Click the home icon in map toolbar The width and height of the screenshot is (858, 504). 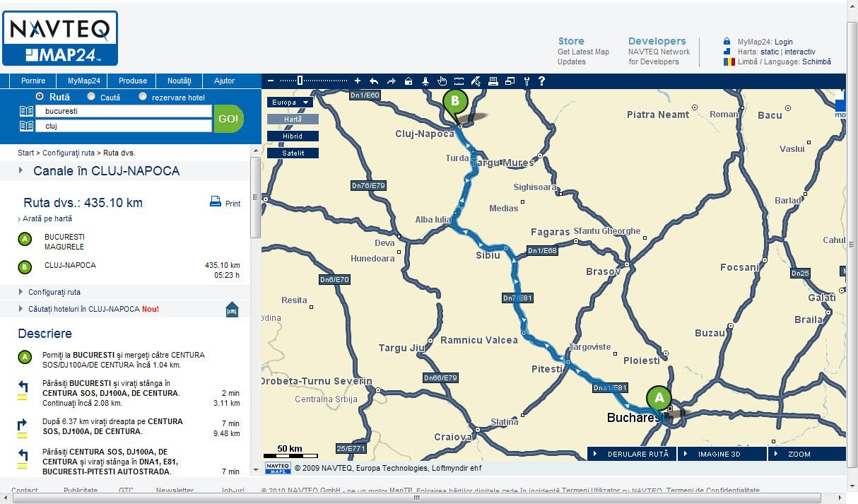coord(409,81)
